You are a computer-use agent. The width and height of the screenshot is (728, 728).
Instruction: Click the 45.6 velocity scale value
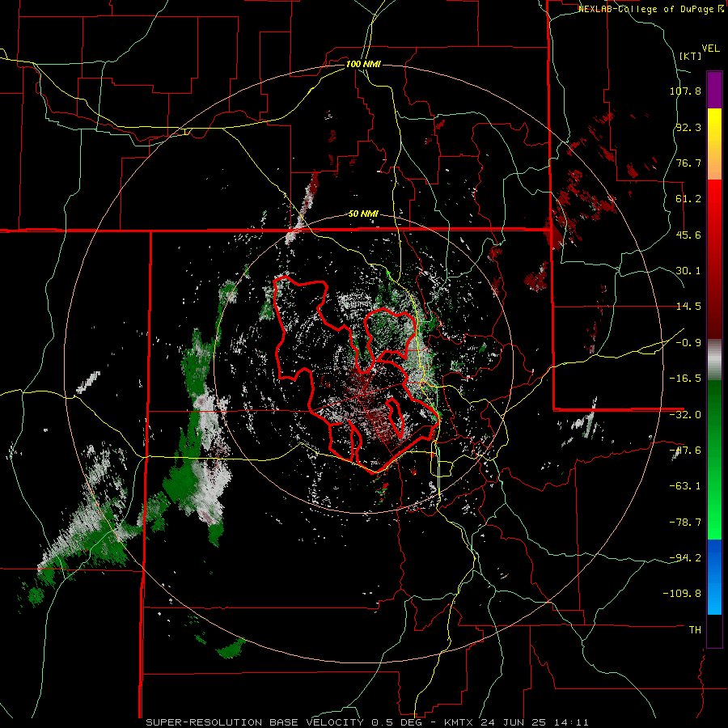click(x=688, y=235)
